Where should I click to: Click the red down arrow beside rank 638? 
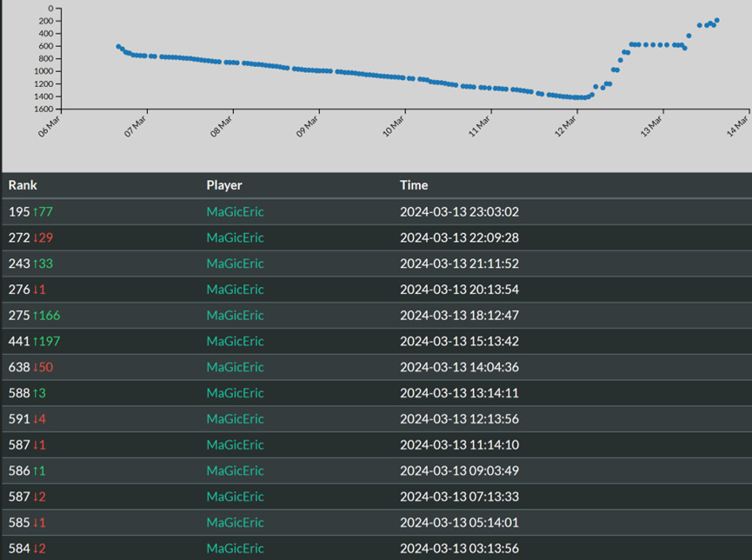(x=36, y=368)
